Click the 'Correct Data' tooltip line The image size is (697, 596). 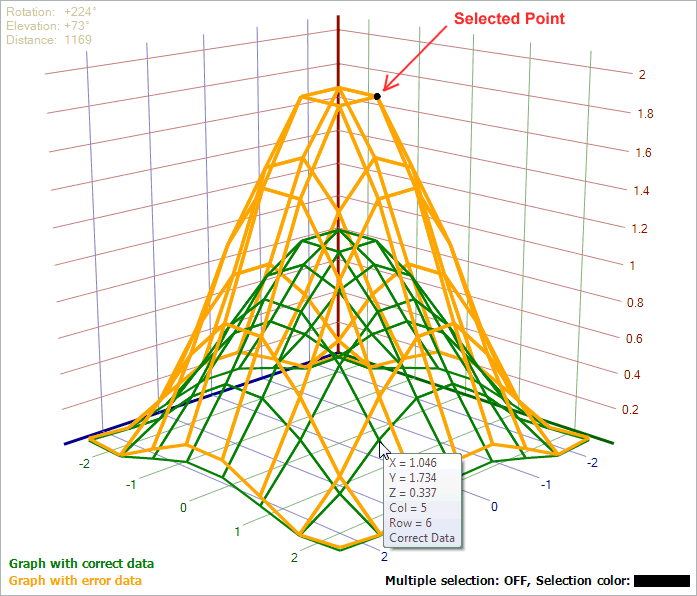(422, 538)
